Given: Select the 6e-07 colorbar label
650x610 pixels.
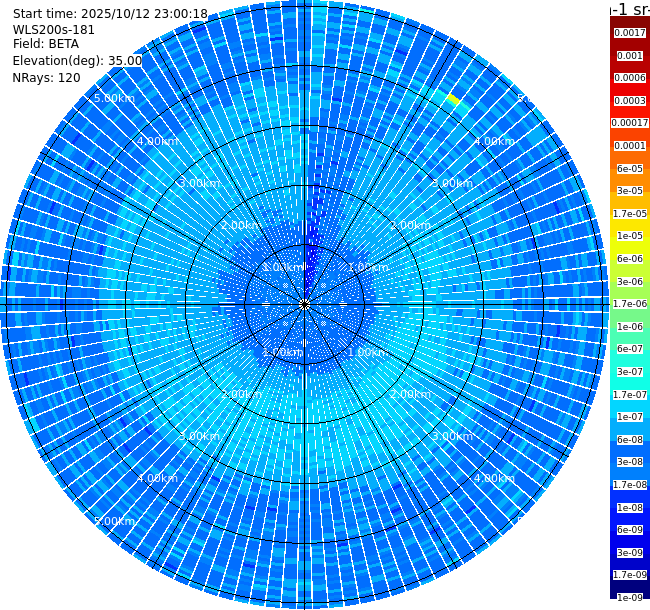Looking at the screenshot, I should (x=630, y=349).
